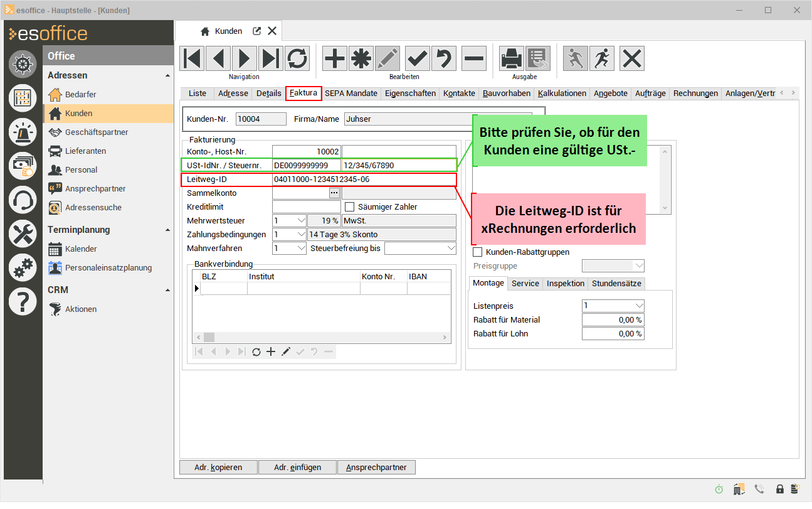Click the padlock icon in status bar
This screenshot has width=812, height=509.
(780, 490)
